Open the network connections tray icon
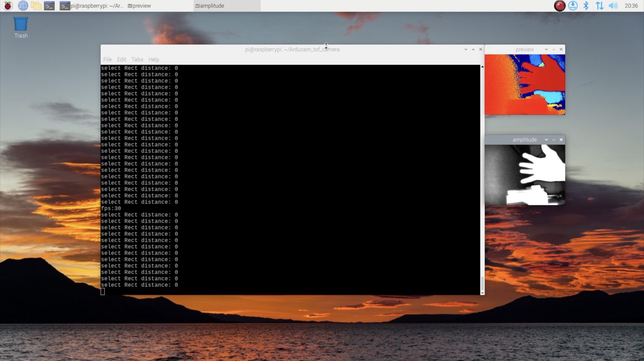 pyautogui.click(x=600, y=6)
